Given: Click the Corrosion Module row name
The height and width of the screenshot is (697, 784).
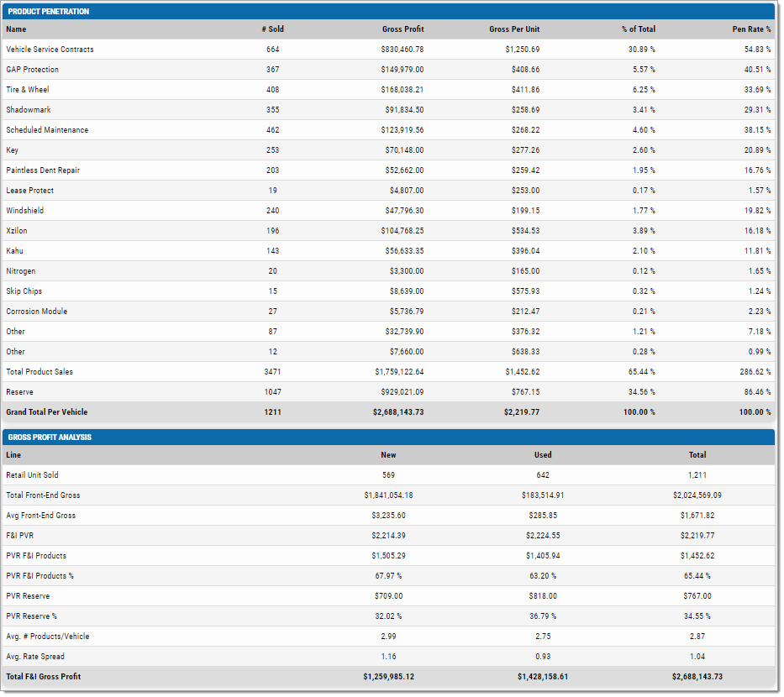Looking at the screenshot, I should [x=36, y=312].
